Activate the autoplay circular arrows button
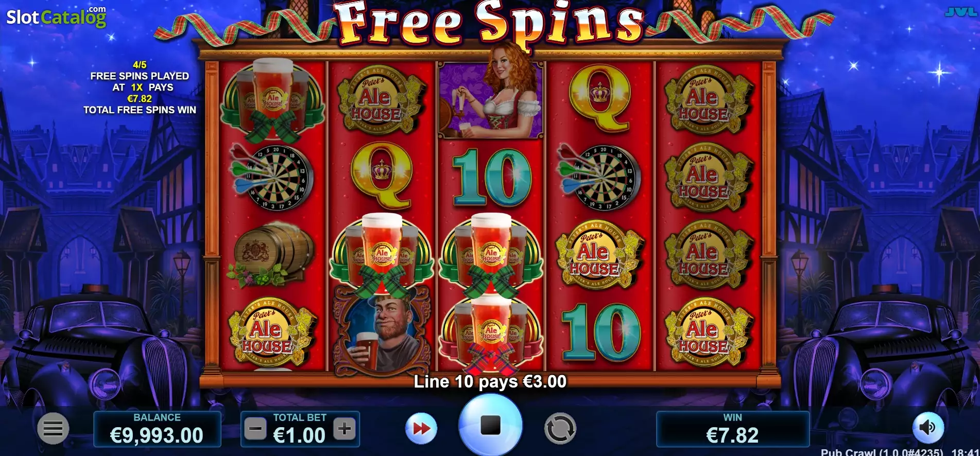Image resolution: width=980 pixels, height=456 pixels. [x=560, y=428]
